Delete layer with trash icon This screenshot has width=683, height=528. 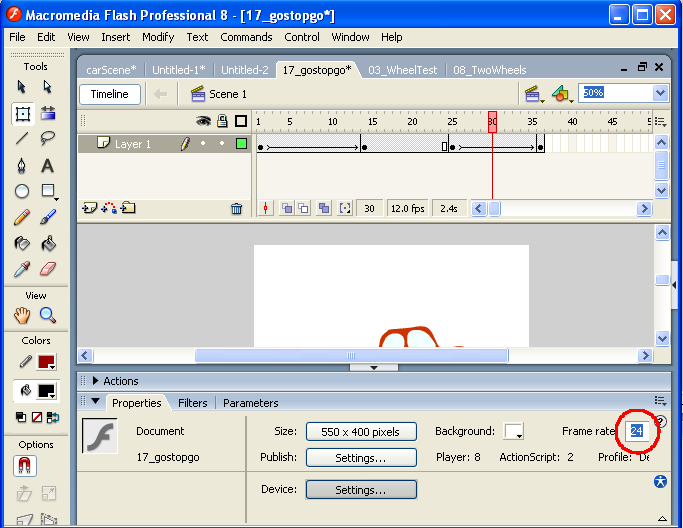click(236, 208)
